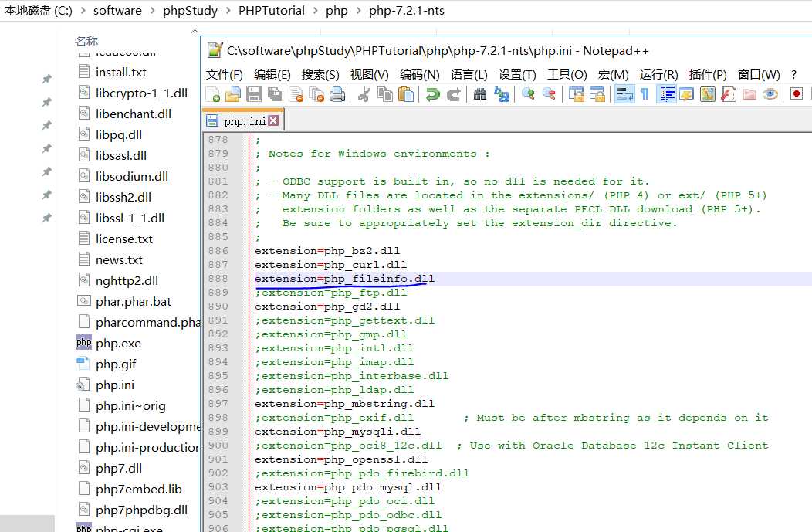Open the 语言(L) menu
The height and width of the screenshot is (532, 812).
tap(469, 75)
